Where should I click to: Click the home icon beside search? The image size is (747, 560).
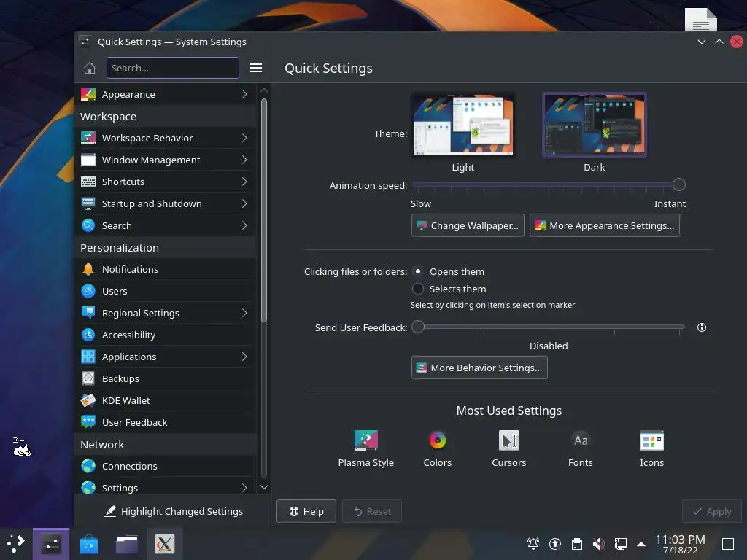point(90,68)
